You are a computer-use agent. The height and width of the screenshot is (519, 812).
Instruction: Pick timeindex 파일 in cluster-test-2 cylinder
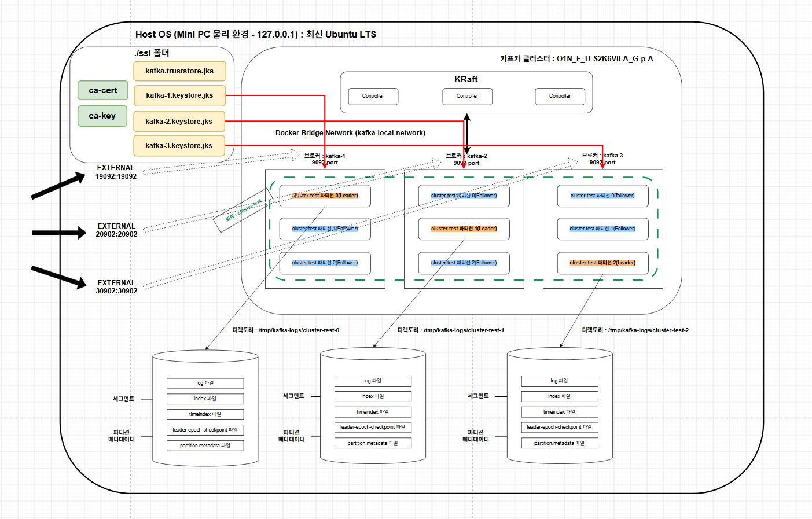coord(560,412)
